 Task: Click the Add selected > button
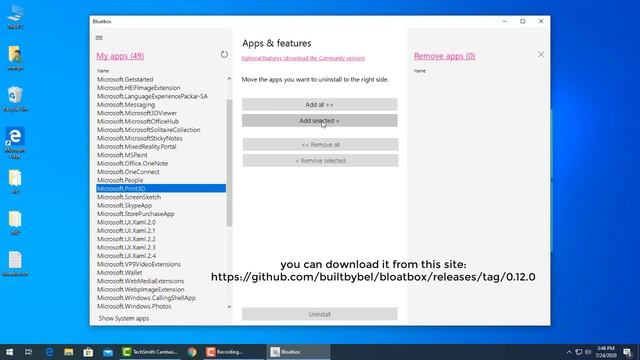click(319, 120)
